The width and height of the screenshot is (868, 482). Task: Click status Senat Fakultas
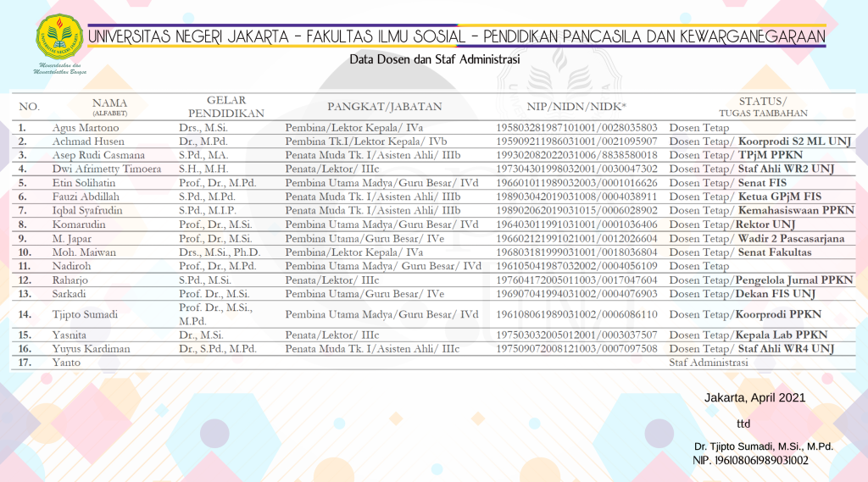tap(775, 252)
